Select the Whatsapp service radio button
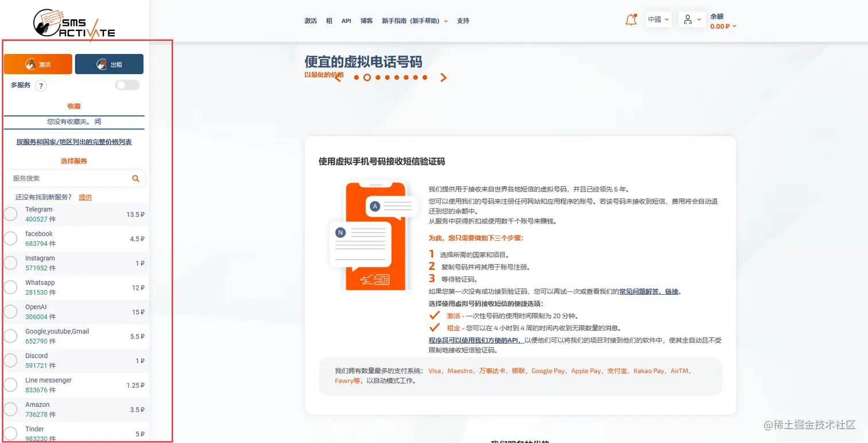The height and width of the screenshot is (443, 868). click(10, 287)
